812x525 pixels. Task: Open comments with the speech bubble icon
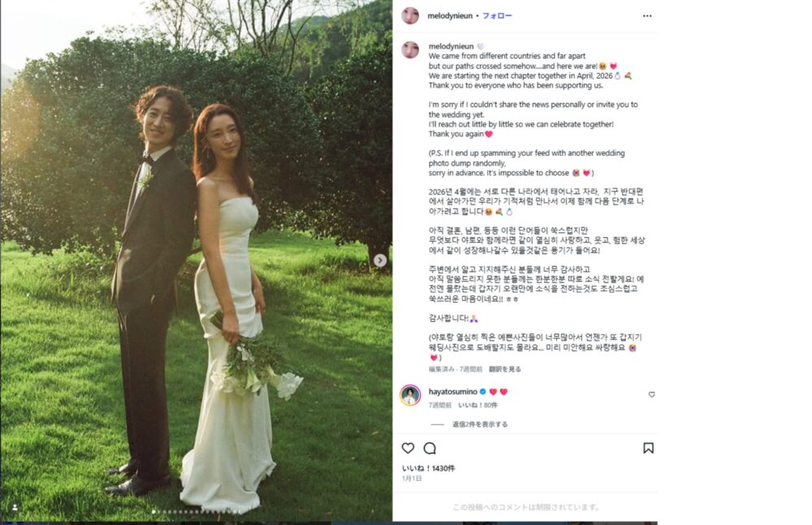pos(430,448)
